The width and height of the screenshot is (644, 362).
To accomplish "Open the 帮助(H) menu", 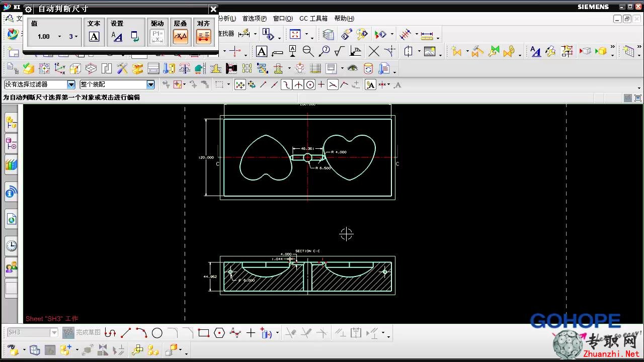I will (344, 19).
